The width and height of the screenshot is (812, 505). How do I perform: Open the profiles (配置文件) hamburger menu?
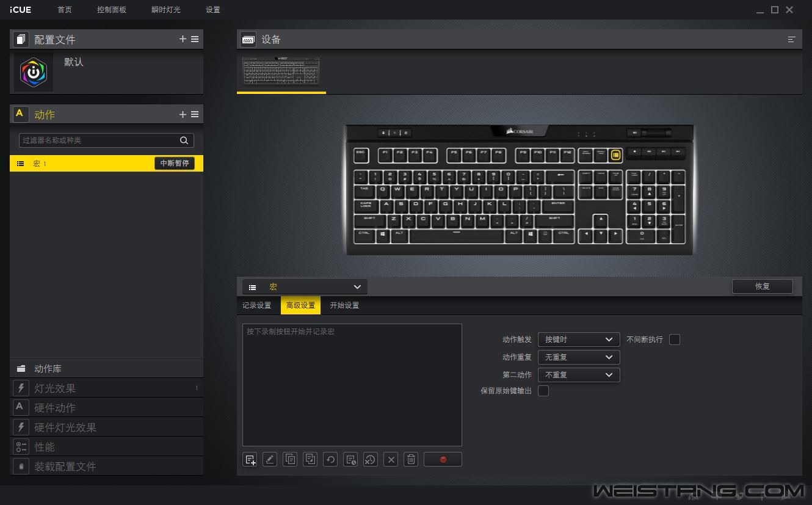coord(195,39)
